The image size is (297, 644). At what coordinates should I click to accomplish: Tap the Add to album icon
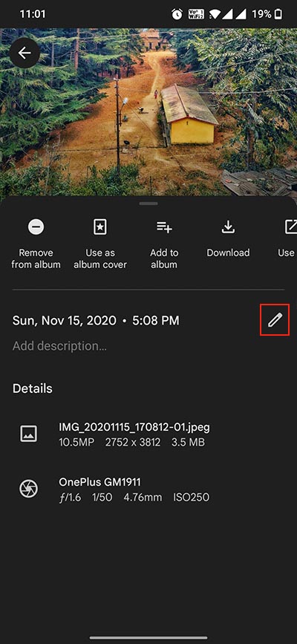point(164,227)
